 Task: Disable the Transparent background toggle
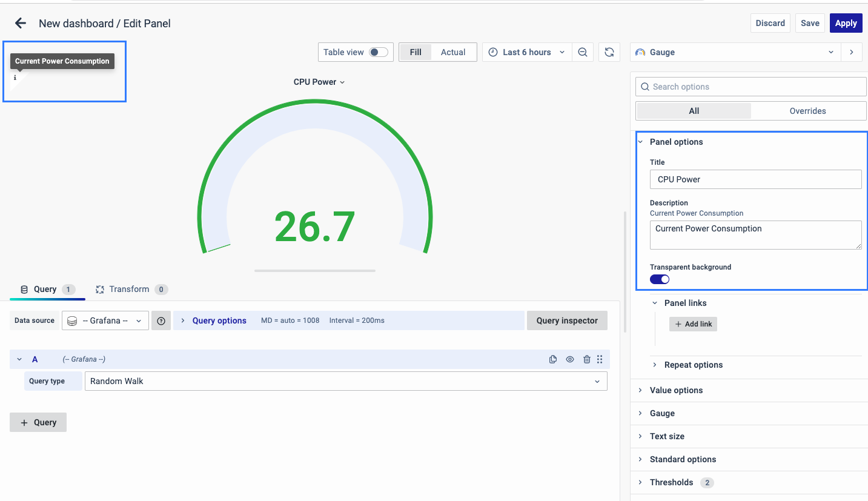pos(660,279)
